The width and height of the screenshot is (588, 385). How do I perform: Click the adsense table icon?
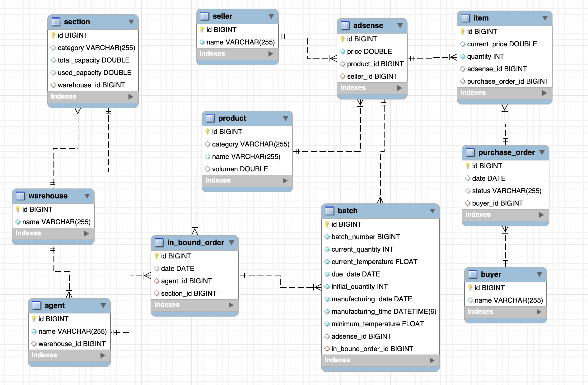(x=345, y=26)
